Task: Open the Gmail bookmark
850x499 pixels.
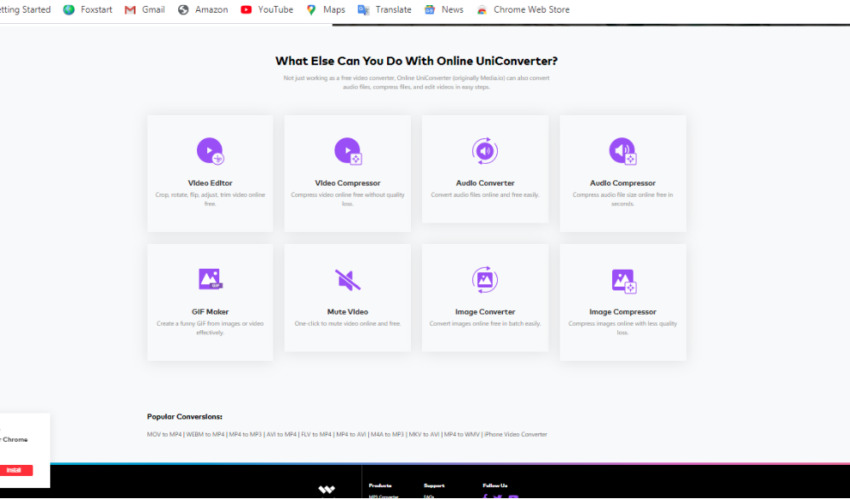Action: [x=144, y=10]
